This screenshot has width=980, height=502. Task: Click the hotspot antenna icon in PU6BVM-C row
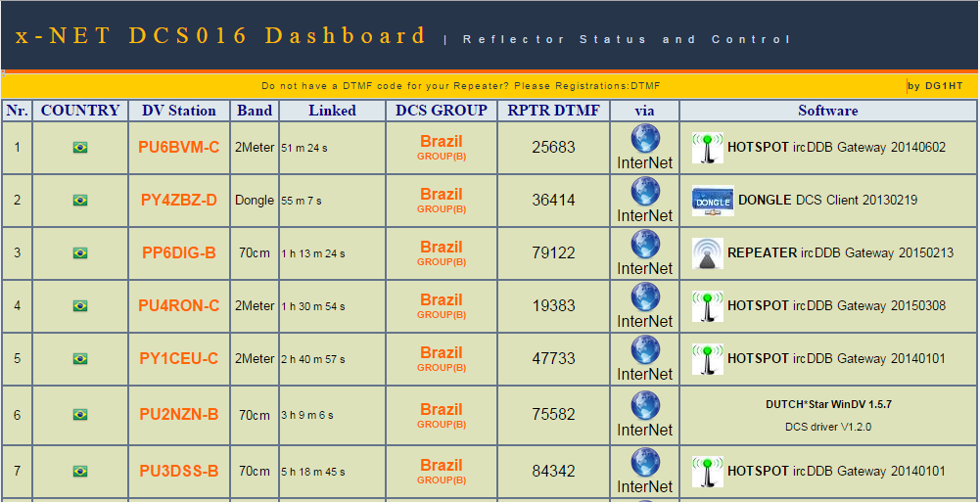tap(708, 148)
